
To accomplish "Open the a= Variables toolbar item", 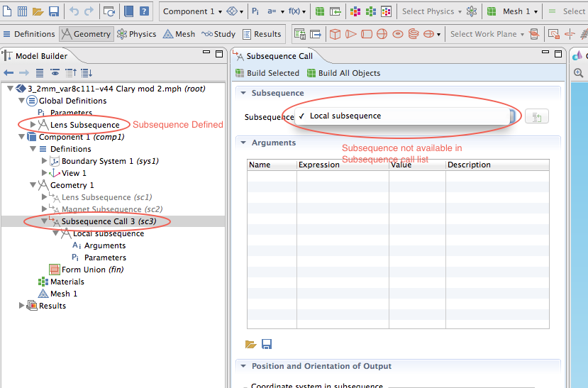I will pyautogui.click(x=275, y=11).
